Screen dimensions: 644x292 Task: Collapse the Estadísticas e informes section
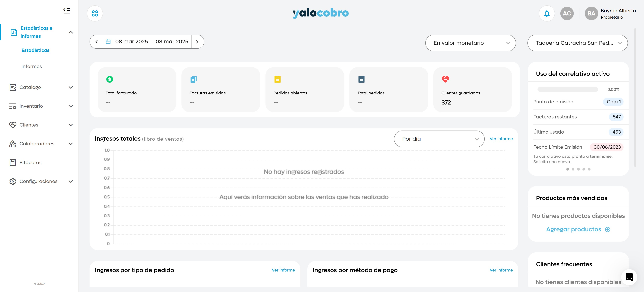pos(71,32)
